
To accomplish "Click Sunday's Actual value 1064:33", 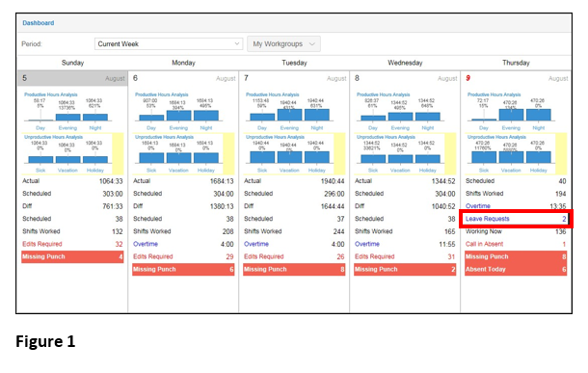I will coord(111,181).
